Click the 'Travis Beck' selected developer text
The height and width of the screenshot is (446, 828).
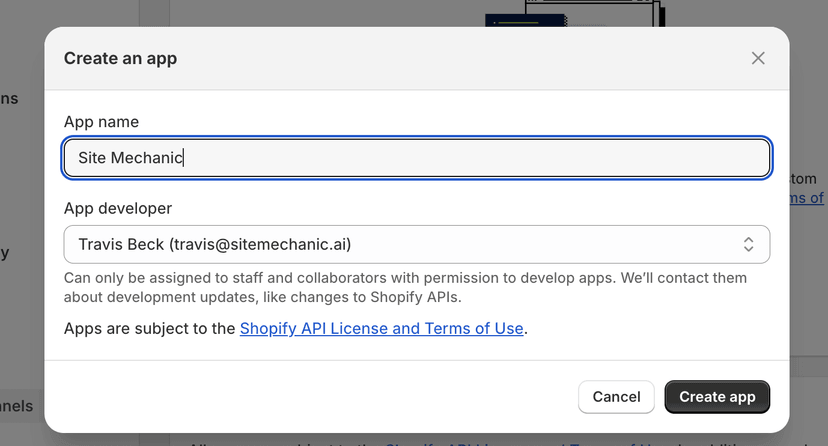pos(121,244)
